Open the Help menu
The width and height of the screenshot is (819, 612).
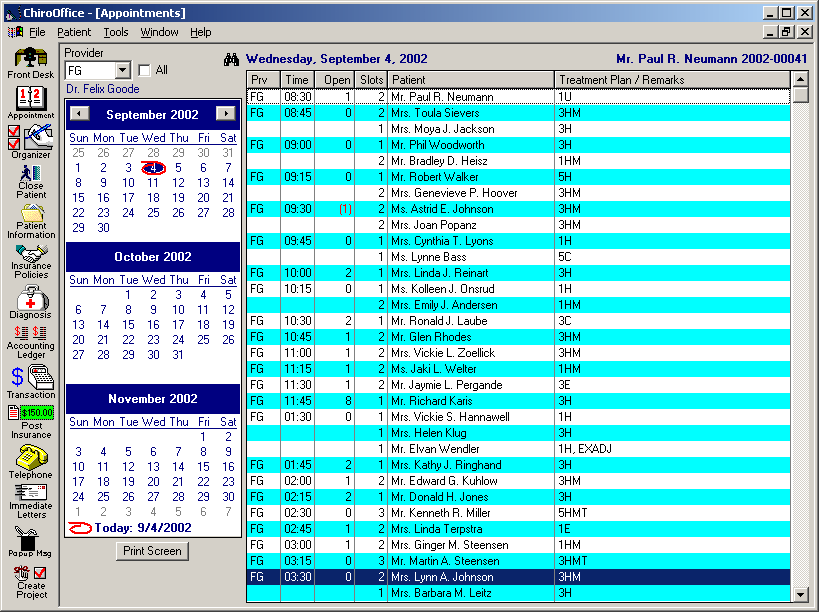pos(201,32)
